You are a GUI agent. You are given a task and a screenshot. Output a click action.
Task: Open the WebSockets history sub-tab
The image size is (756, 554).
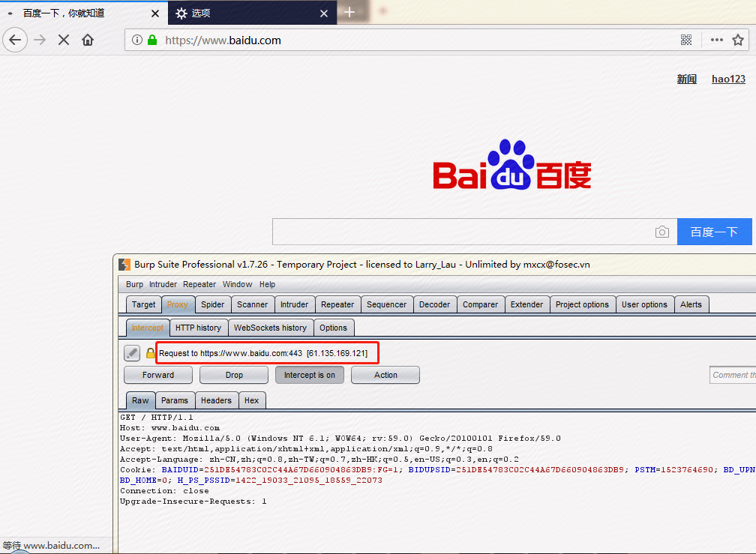click(x=270, y=328)
